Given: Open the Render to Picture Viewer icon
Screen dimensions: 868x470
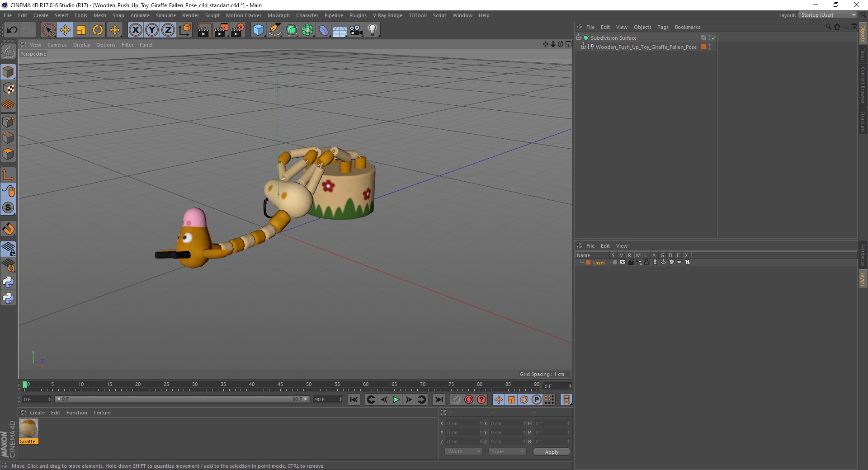Looking at the screenshot, I should (221, 30).
